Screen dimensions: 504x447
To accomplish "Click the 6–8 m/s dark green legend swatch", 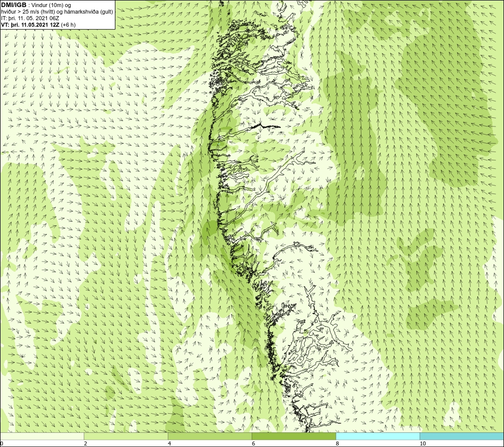I will [294, 436].
